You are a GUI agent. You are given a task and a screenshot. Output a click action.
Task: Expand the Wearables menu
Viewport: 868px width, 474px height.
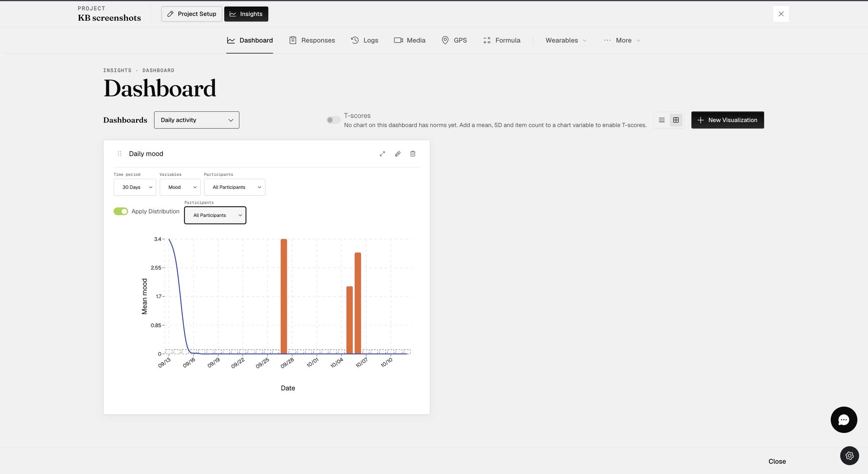(566, 40)
